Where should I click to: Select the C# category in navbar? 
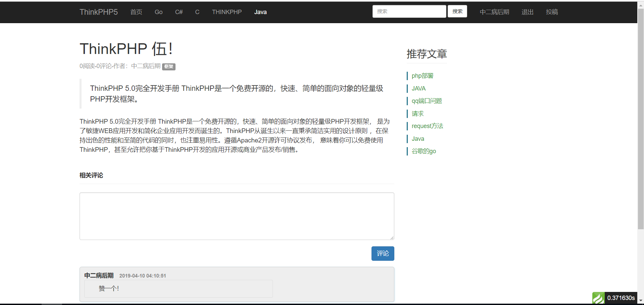(x=179, y=12)
